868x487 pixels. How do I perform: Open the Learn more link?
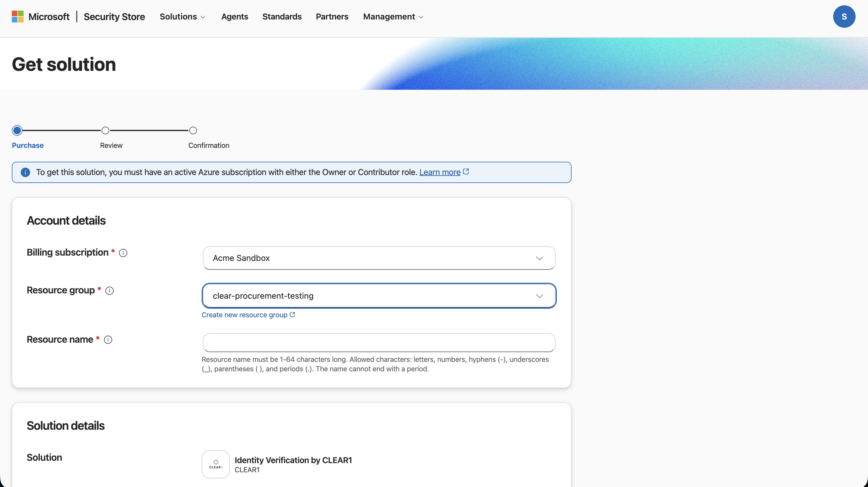(440, 172)
